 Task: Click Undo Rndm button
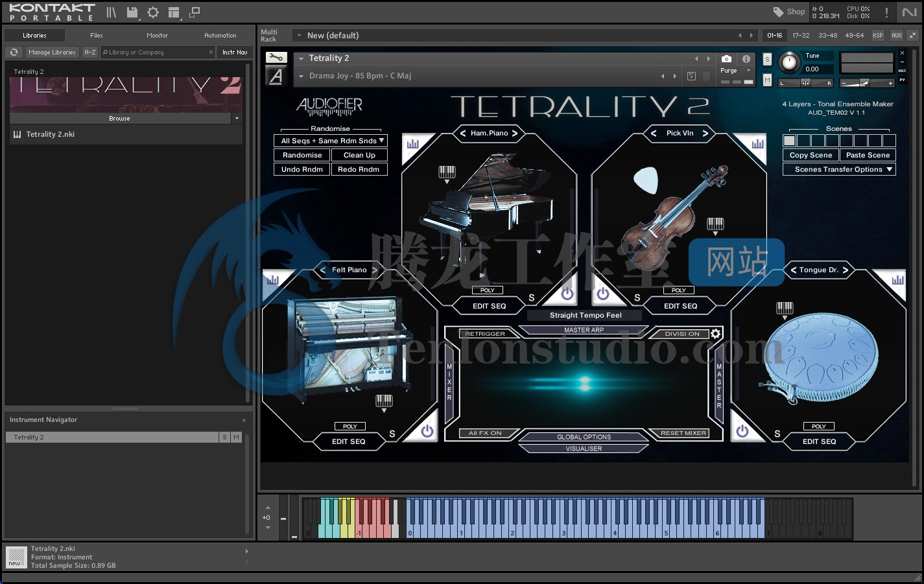[x=302, y=169]
